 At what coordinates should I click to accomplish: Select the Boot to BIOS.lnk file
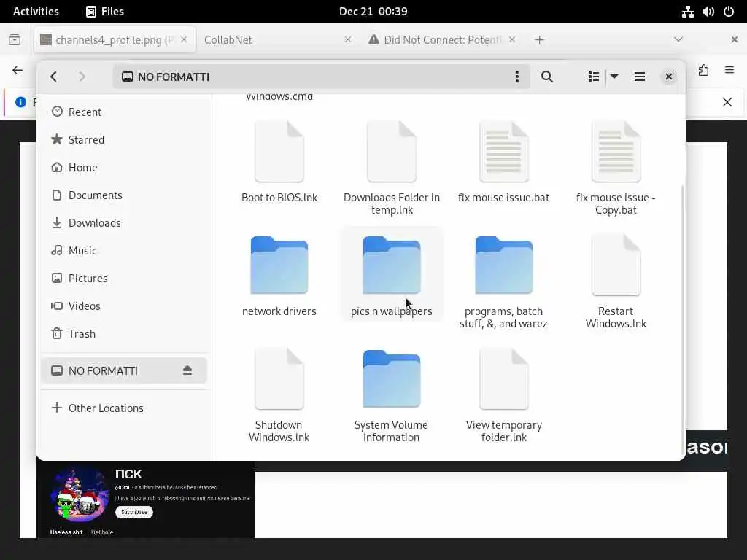[x=279, y=162]
